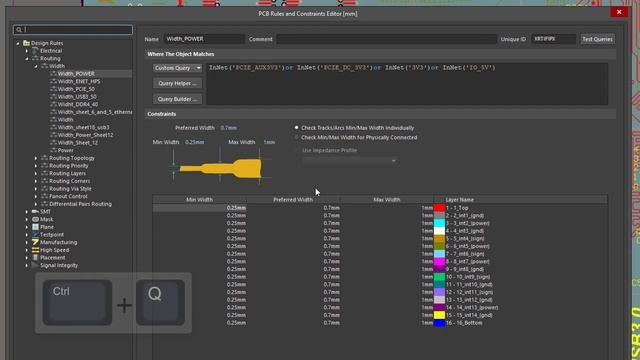Expand the Placement node arrow
640x360 pixels.
point(27,258)
